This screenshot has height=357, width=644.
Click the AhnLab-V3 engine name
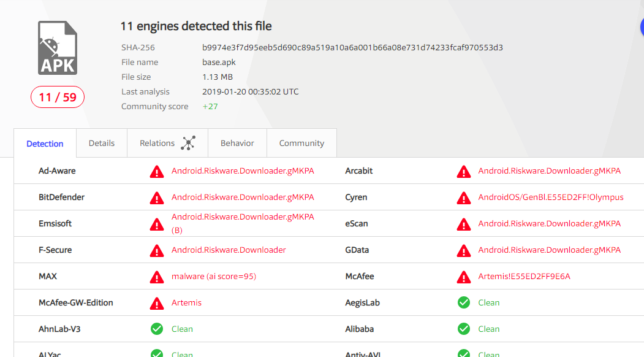[59, 329]
